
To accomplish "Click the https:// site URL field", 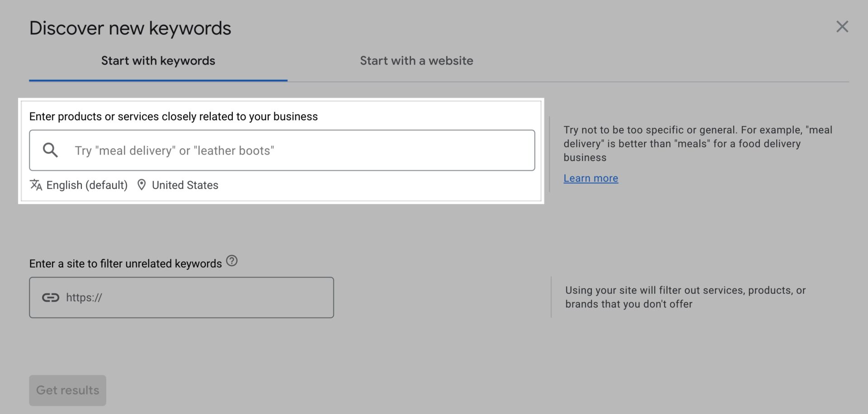I will coord(181,297).
